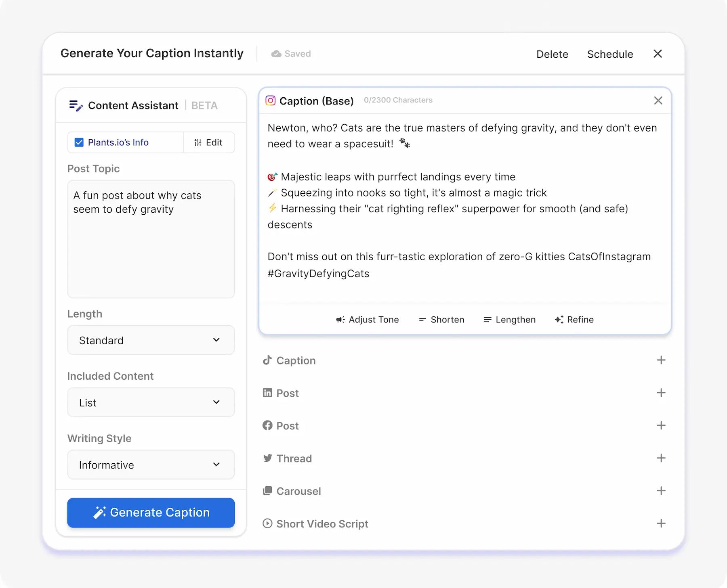The height and width of the screenshot is (588, 727).
Task: Close the Caption (Base) panel
Action: click(x=658, y=100)
